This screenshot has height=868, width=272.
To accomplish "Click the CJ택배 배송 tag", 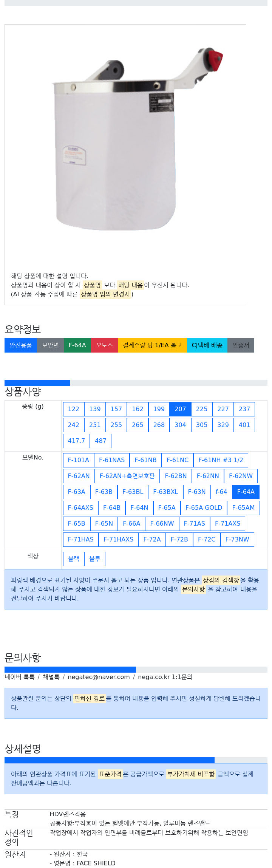I will (207, 345).
